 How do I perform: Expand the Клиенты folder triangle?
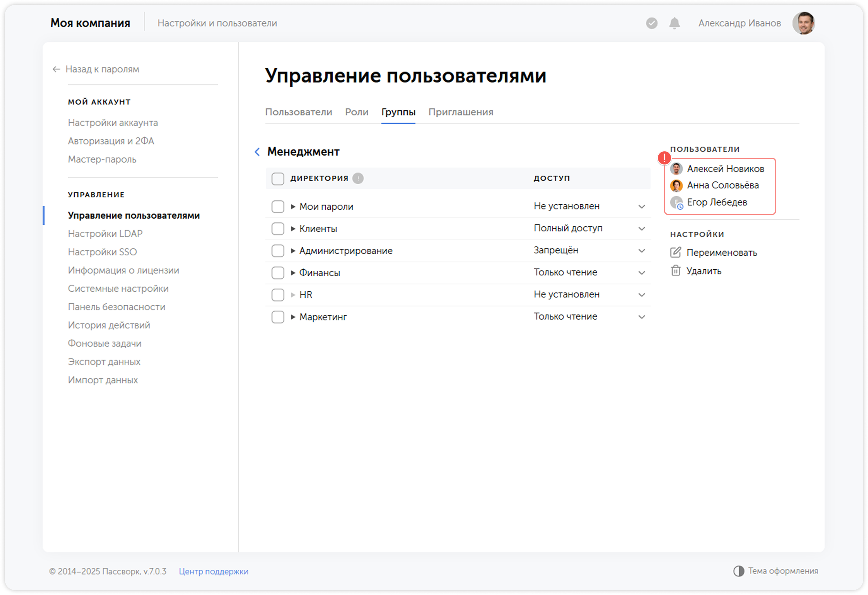pyautogui.click(x=293, y=228)
